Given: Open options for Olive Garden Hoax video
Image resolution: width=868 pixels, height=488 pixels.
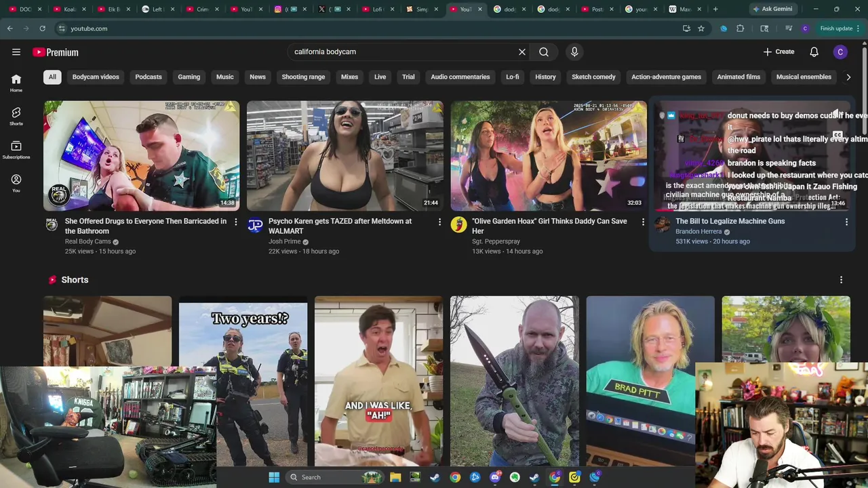Looking at the screenshot, I should (643, 222).
